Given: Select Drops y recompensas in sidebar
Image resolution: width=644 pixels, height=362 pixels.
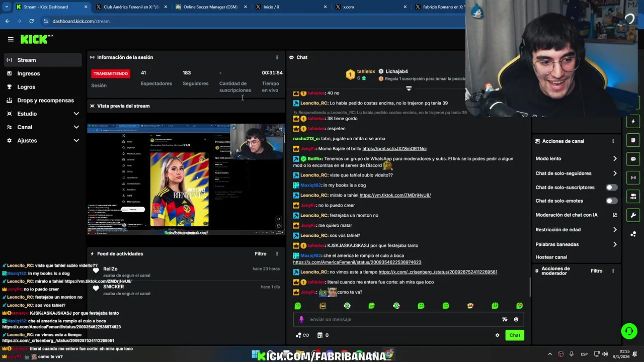Looking at the screenshot, I should click(42, 100).
